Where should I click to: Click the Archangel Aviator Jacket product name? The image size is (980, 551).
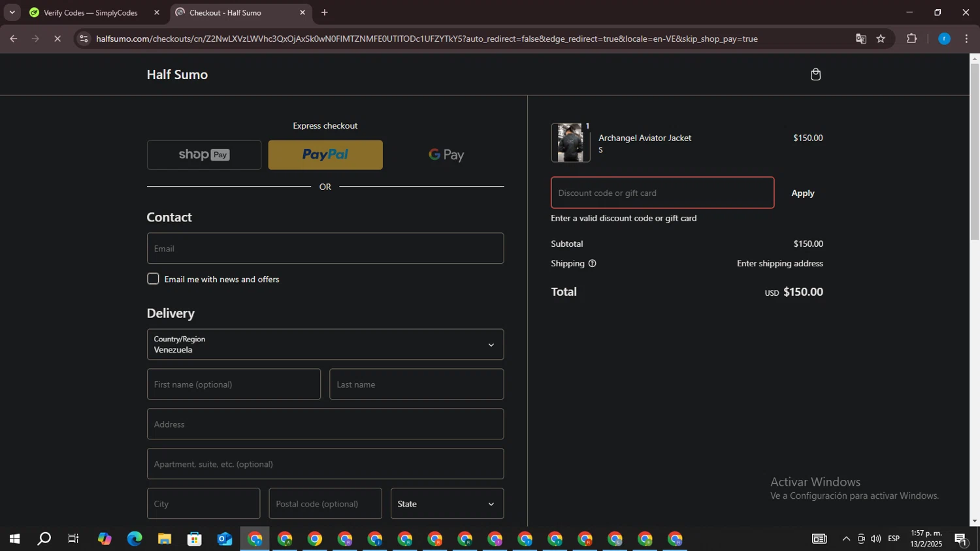tap(645, 138)
